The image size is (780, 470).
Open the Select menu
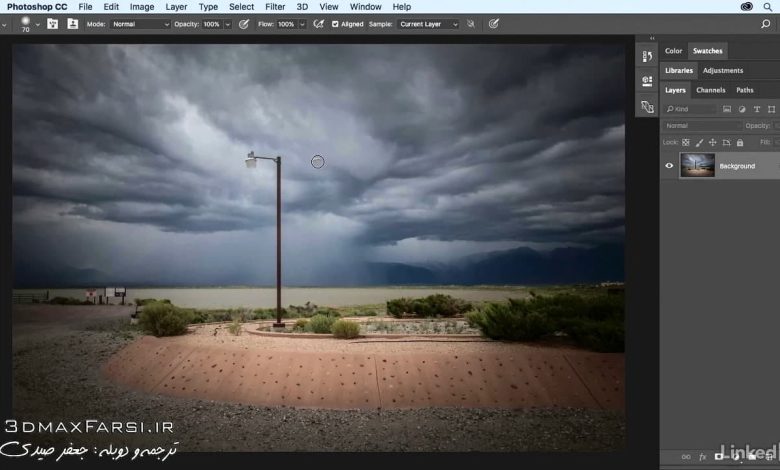[x=241, y=6]
